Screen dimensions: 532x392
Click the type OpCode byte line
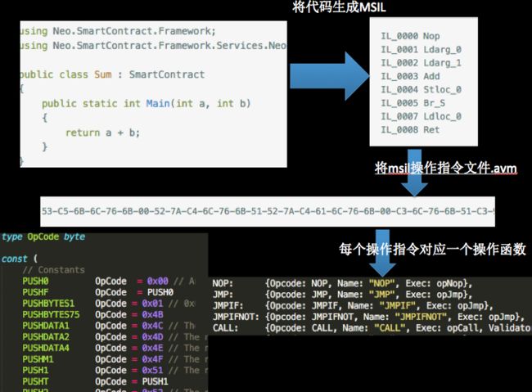43,237
